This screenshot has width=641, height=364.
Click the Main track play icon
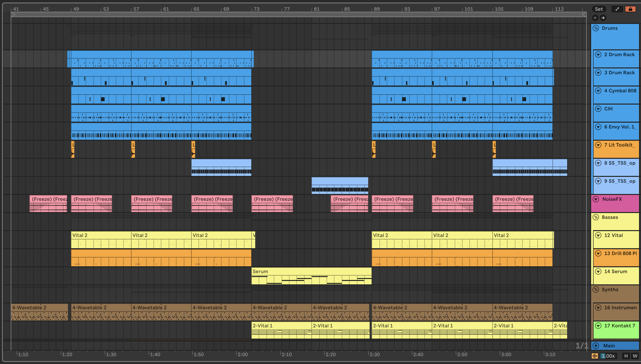click(x=596, y=346)
